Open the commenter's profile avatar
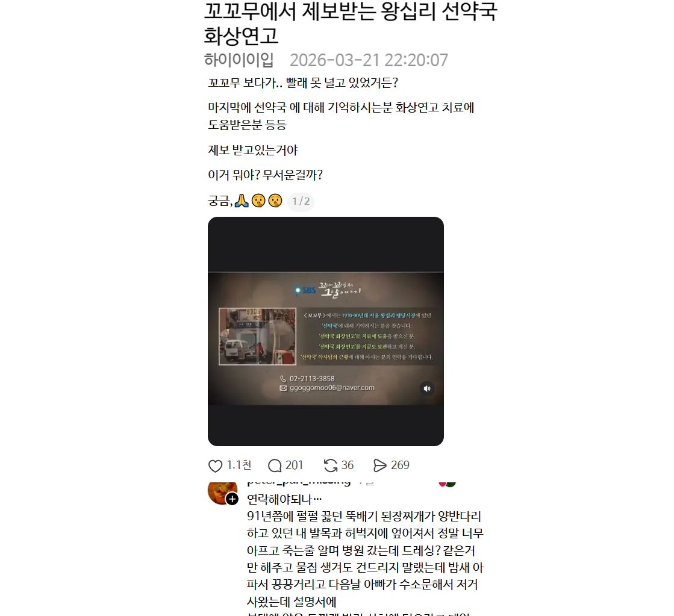Image resolution: width=674 pixels, height=616 pixels. [222, 493]
